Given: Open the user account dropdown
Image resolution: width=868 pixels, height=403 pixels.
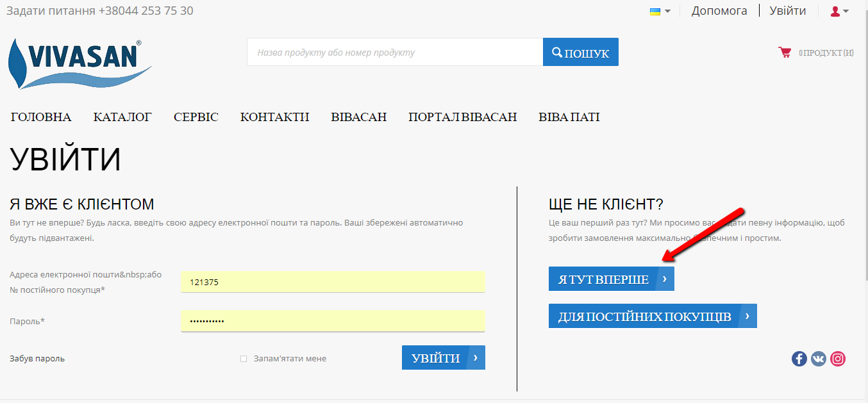Looking at the screenshot, I should pos(839,11).
